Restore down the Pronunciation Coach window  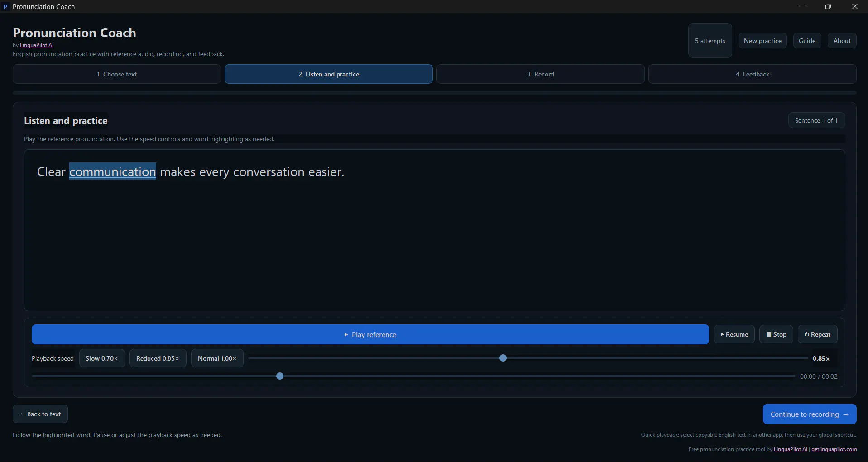(828, 6)
